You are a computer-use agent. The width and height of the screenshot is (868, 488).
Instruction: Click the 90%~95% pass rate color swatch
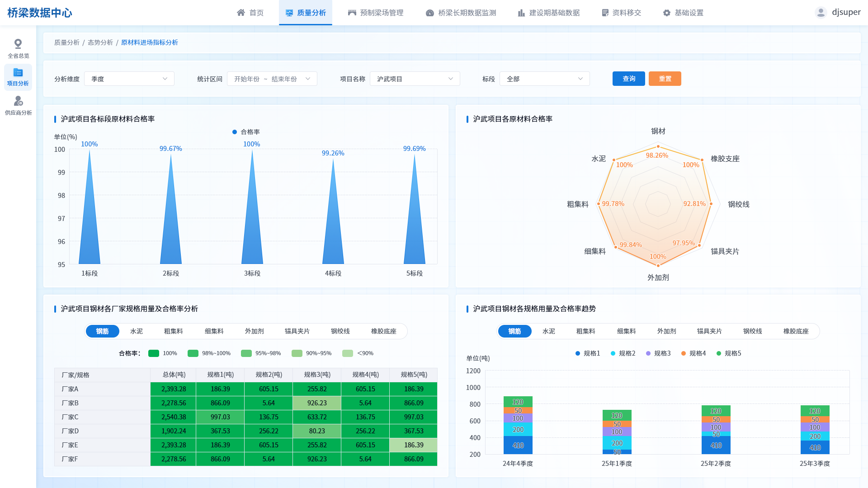tap(297, 353)
